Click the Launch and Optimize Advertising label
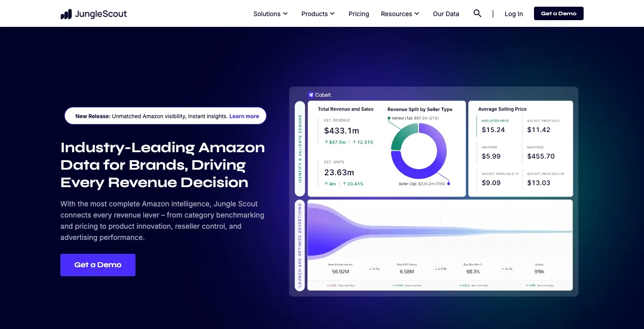 (300, 245)
